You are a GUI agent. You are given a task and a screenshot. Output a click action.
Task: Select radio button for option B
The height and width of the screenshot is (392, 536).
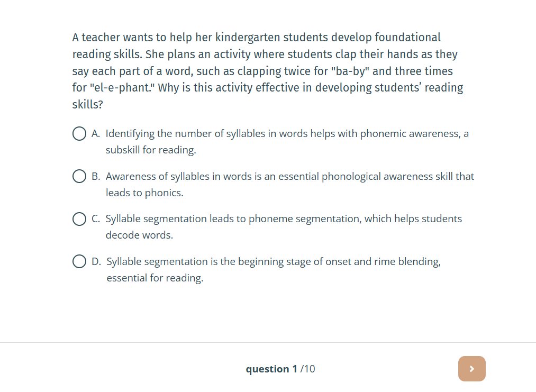click(x=79, y=176)
